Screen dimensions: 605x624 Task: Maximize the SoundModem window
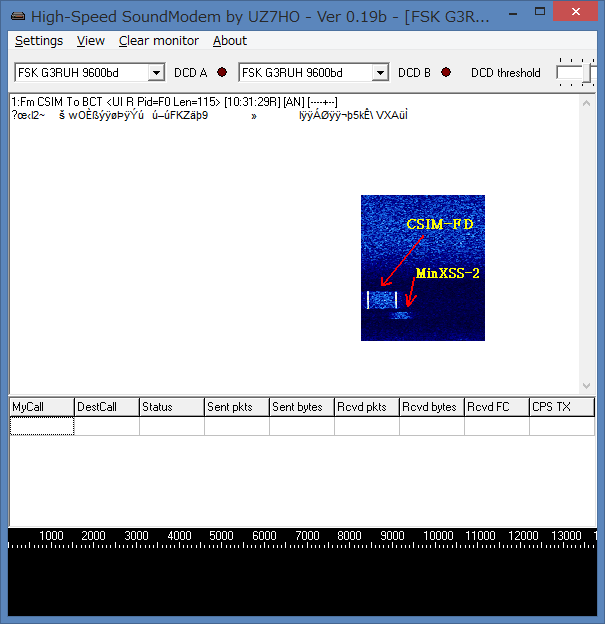540,12
